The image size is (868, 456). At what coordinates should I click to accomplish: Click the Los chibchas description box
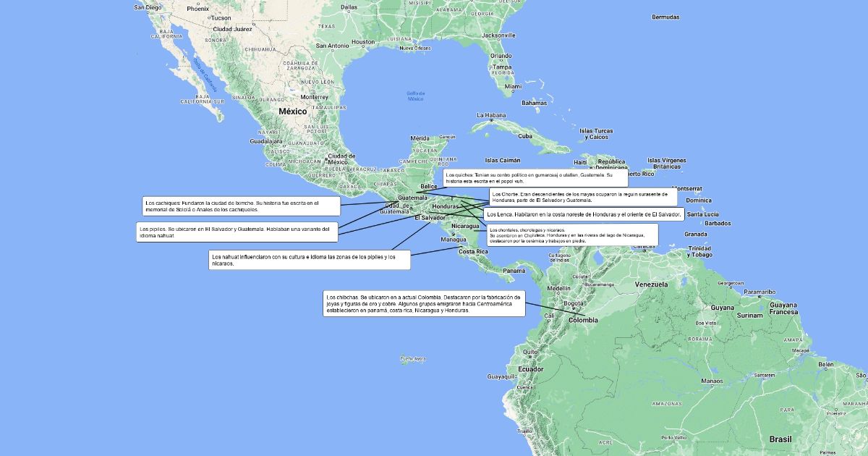(x=423, y=304)
